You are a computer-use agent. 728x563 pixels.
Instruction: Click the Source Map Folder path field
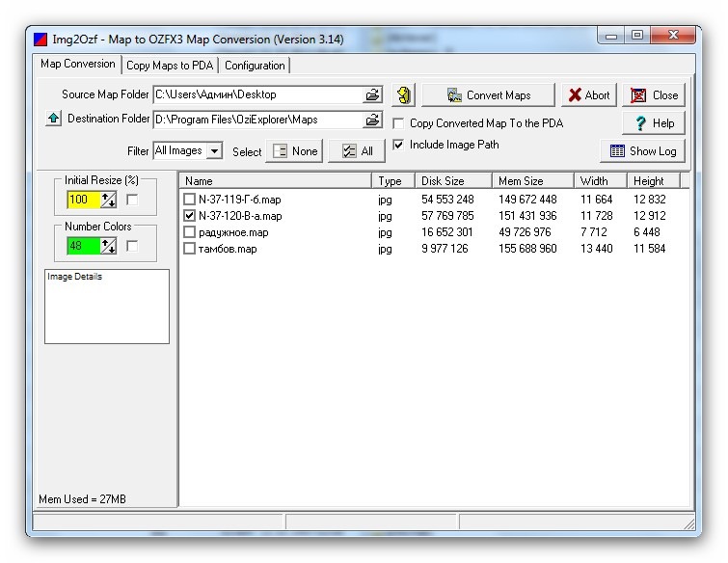coord(257,94)
